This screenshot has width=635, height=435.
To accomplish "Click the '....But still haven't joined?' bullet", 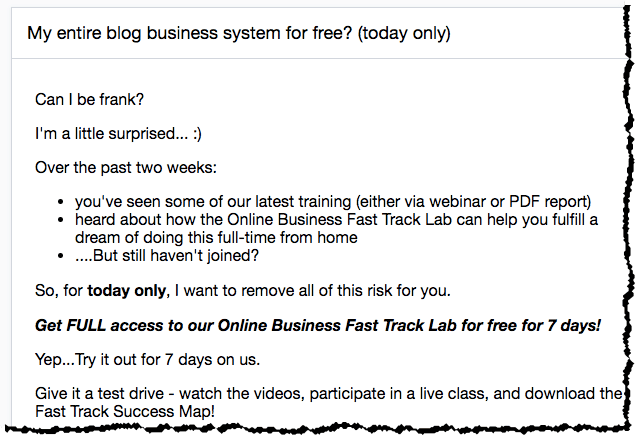I will tap(167, 256).
